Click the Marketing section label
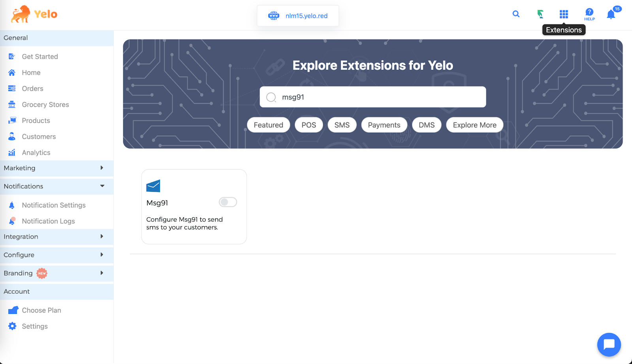The width and height of the screenshot is (632, 364). click(19, 168)
